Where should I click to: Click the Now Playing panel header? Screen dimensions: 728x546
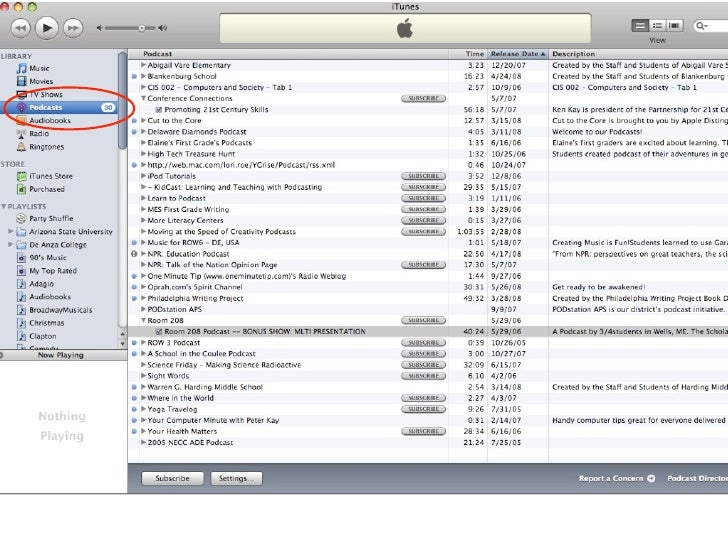[x=63, y=355]
